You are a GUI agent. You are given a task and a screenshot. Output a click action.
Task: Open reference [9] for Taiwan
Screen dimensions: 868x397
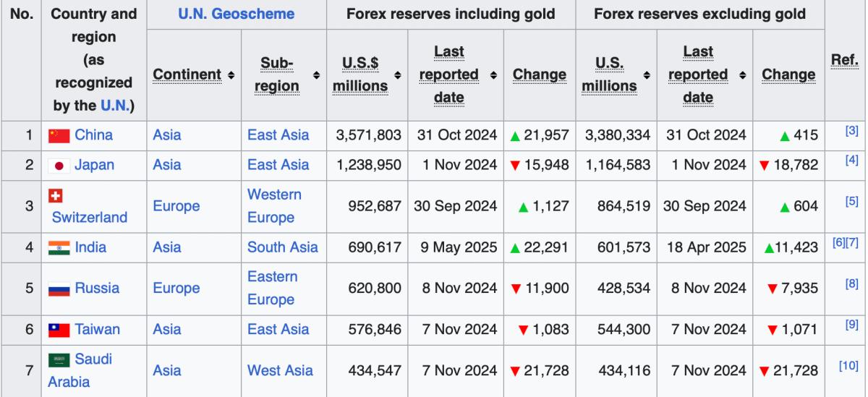click(x=851, y=326)
